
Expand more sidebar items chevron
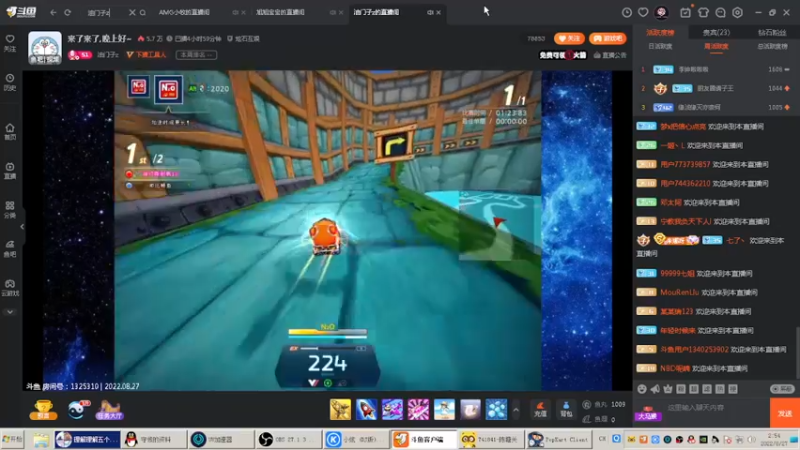pyautogui.click(x=10, y=312)
